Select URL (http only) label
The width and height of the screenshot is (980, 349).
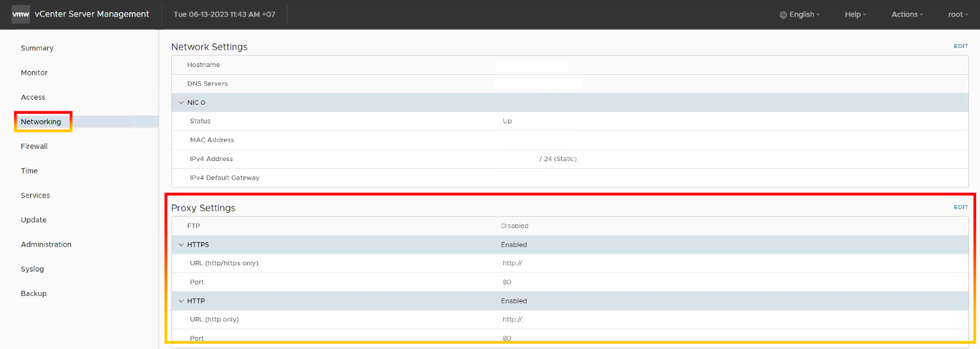tap(214, 320)
